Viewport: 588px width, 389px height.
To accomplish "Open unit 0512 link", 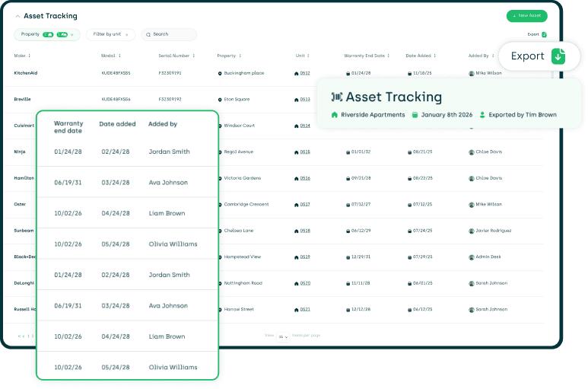I will [305, 73].
